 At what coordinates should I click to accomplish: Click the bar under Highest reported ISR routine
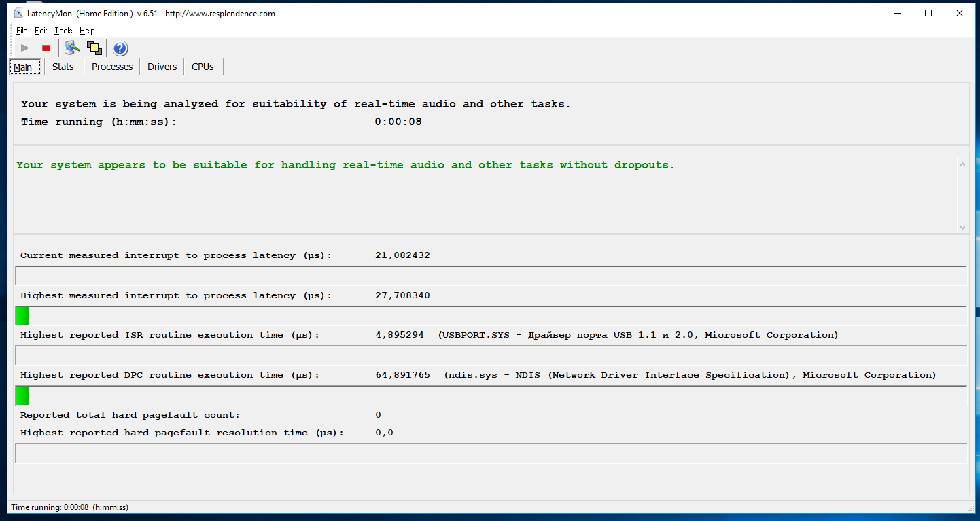click(x=491, y=355)
